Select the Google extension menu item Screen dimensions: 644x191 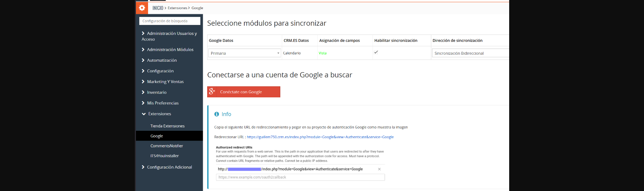(169, 136)
